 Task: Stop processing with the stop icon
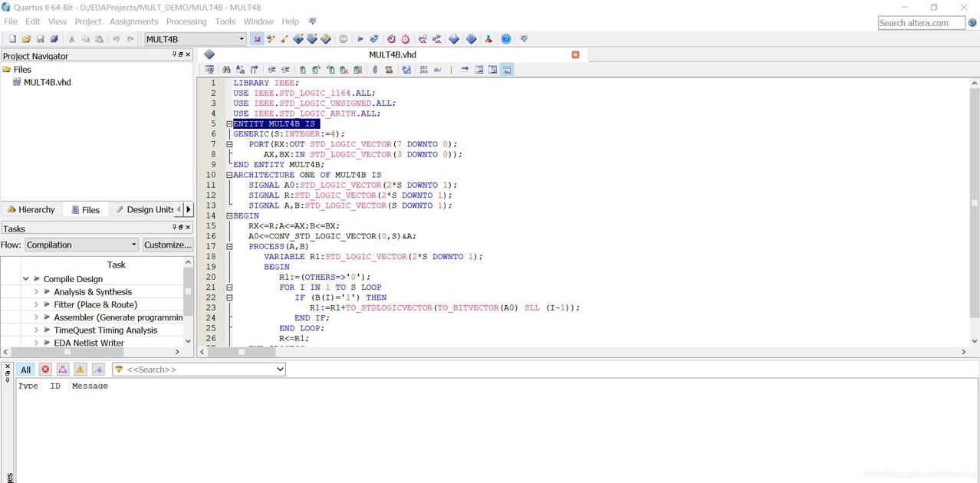(x=343, y=39)
